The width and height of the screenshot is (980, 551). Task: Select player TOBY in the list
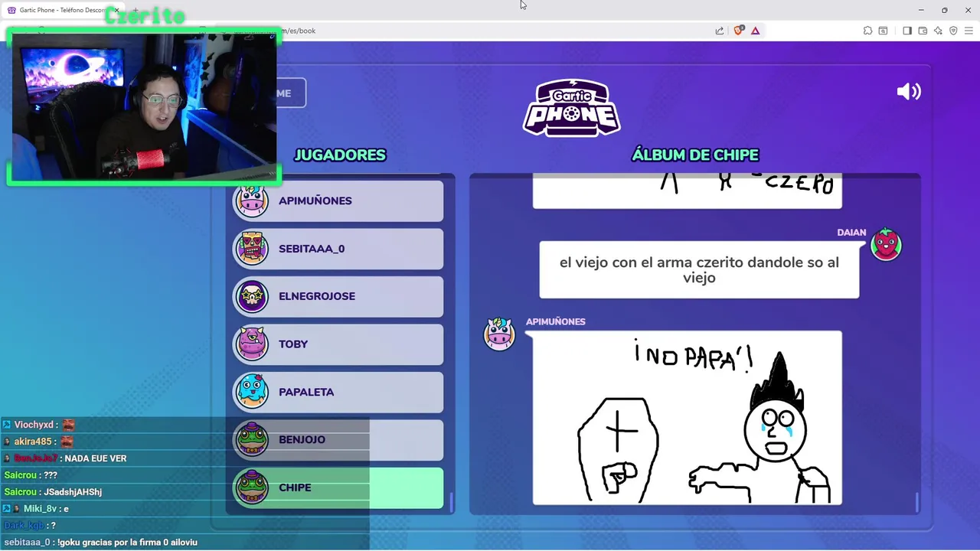click(x=338, y=344)
